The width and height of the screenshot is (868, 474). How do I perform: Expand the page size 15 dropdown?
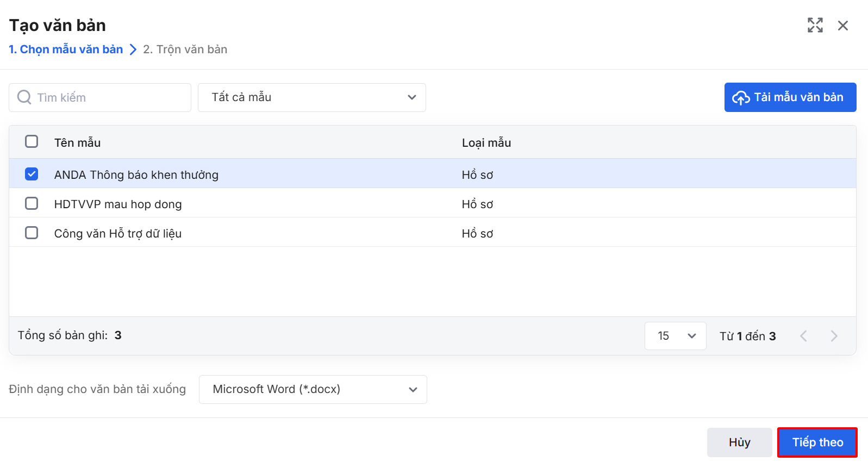(675, 336)
